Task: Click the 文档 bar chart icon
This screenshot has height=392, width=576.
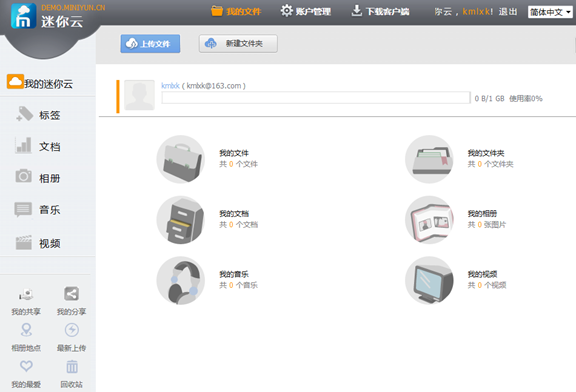Action: click(23, 145)
